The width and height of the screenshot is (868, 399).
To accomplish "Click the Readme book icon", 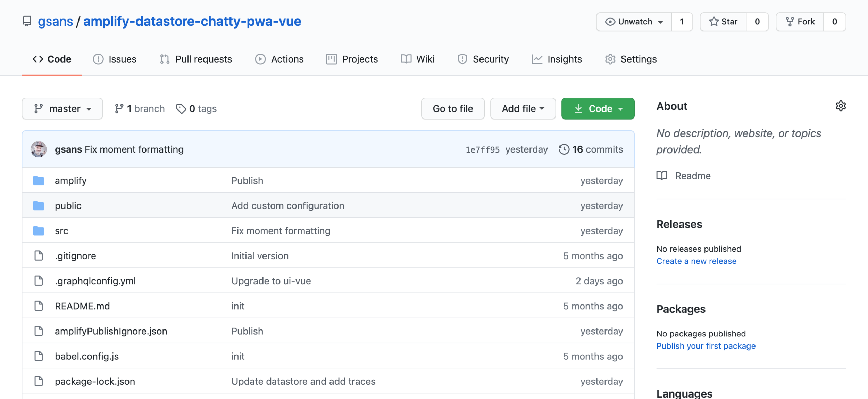I will [662, 176].
